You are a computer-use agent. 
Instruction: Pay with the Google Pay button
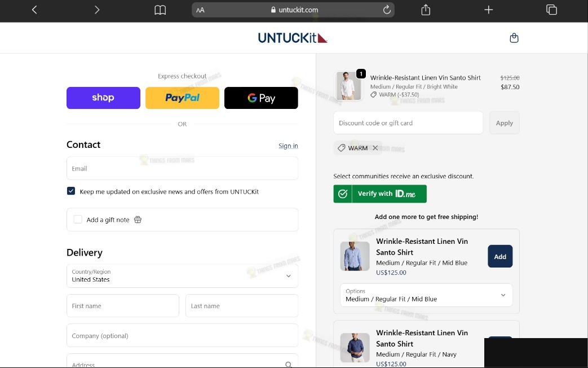[261, 98]
